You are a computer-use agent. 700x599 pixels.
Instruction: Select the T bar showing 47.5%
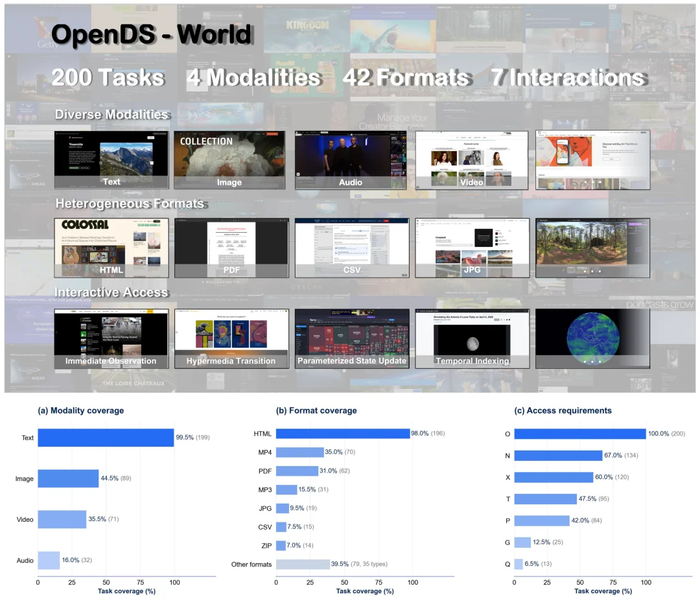point(546,499)
